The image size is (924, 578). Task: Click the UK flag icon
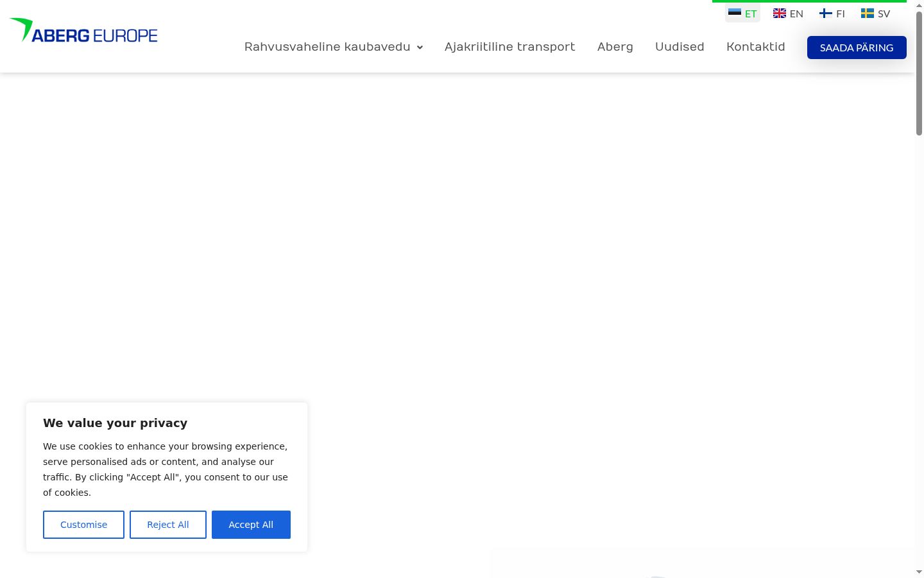click(780, 13)
